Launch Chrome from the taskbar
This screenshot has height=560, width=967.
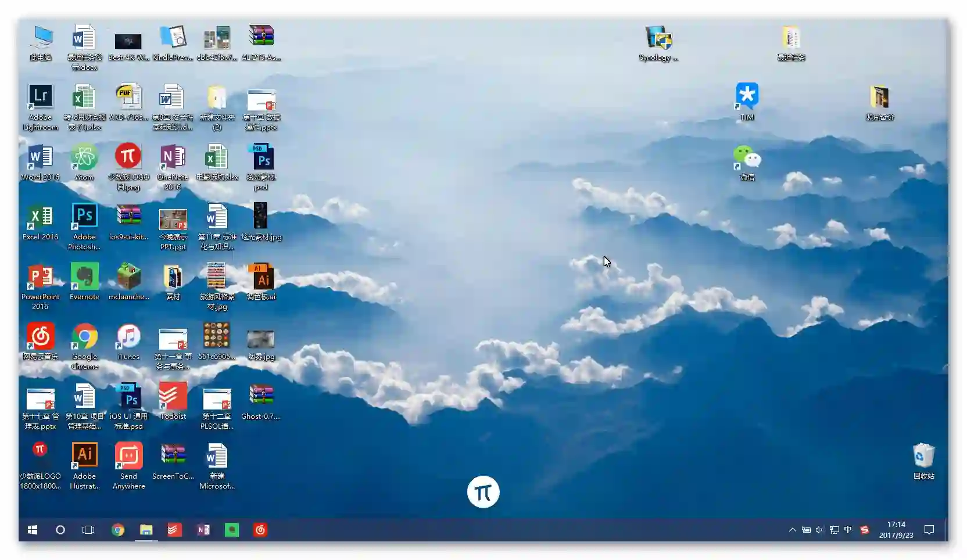coord(118,530)
